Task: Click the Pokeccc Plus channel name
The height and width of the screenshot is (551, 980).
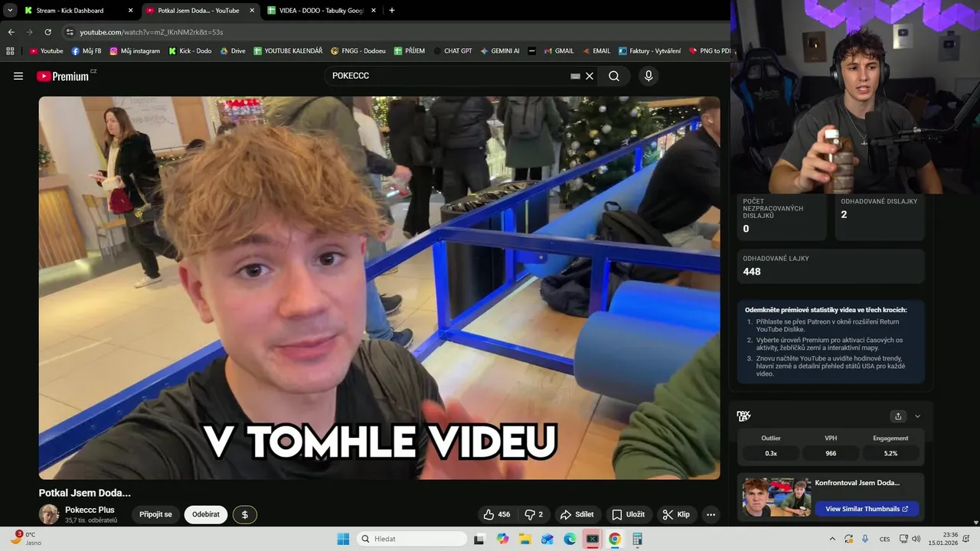Action: coord(90,510)
